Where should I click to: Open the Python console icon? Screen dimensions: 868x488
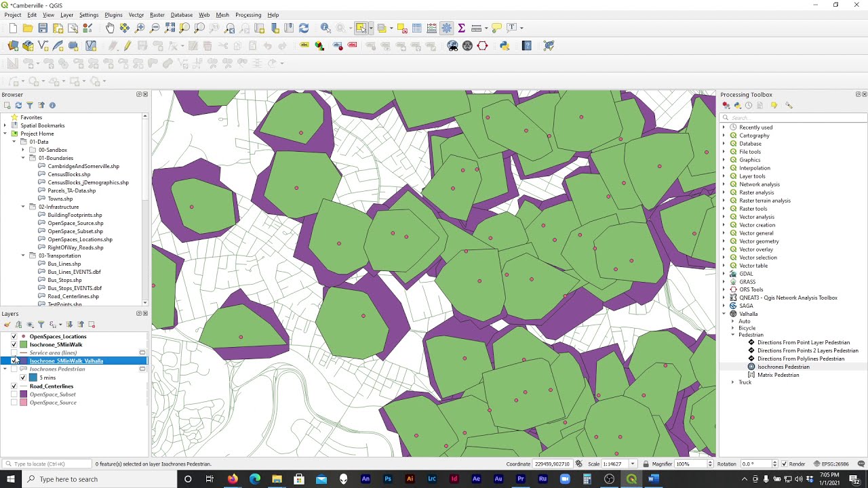505,45
